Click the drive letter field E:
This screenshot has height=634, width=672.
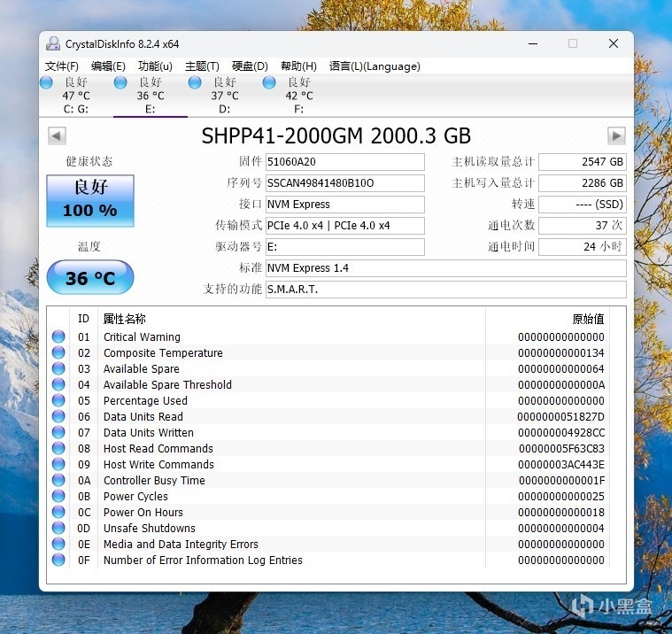[x=345, y=247]
